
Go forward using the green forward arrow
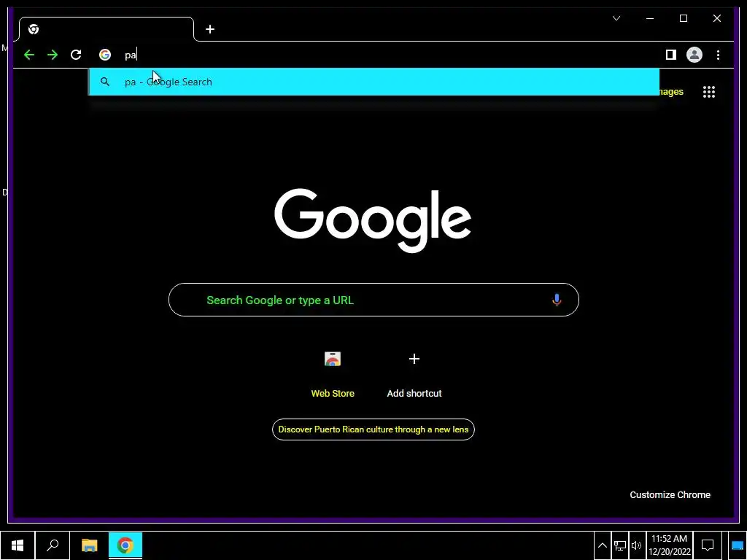[53, 55]
